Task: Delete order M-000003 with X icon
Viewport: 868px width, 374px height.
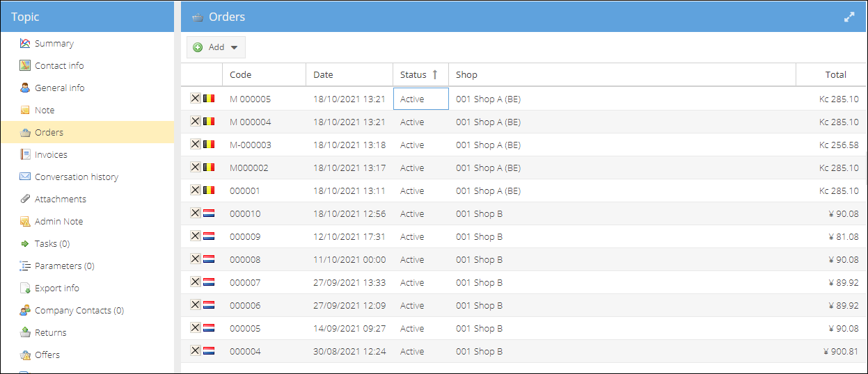Action: [x=195, y=145]
